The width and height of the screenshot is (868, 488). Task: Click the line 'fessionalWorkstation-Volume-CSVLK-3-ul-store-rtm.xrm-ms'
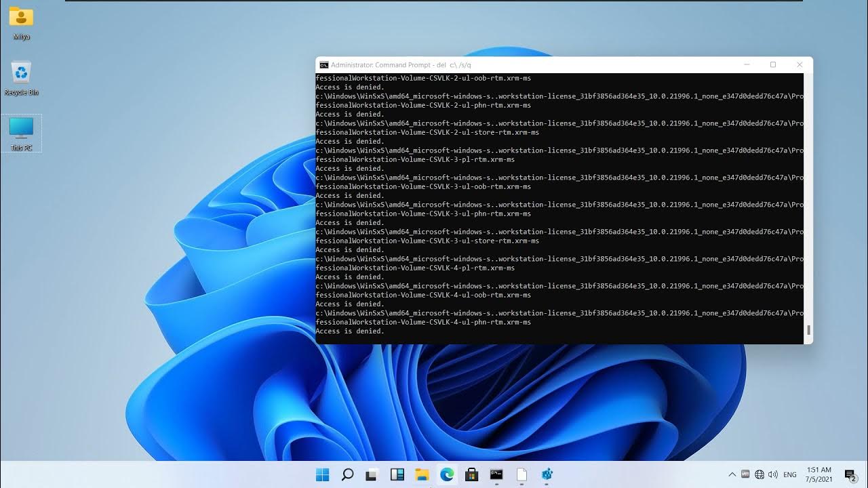[x=427, y=241]
